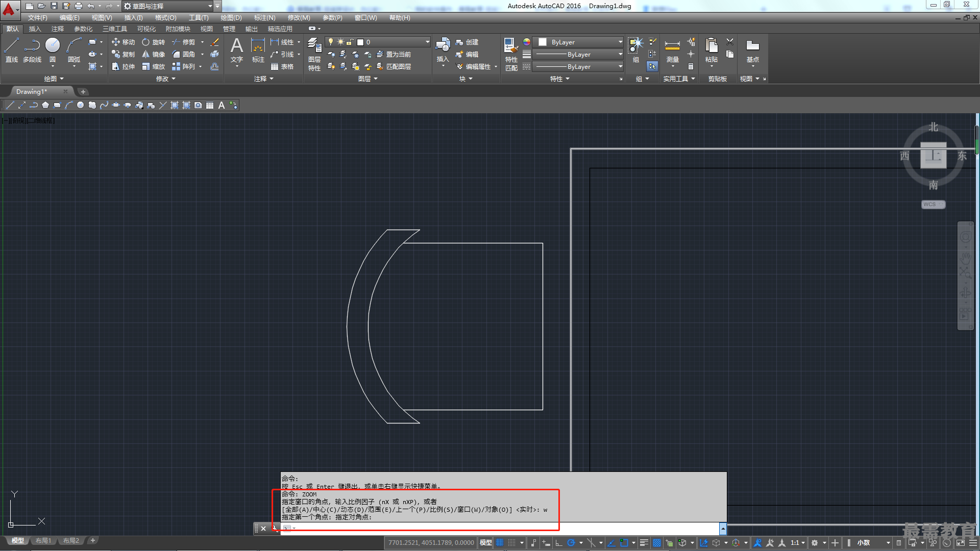The width and height of the screenshot is (980, 551).
Task: Select the Polyline (多段线) tool
Action: click(x=32, y=50)
